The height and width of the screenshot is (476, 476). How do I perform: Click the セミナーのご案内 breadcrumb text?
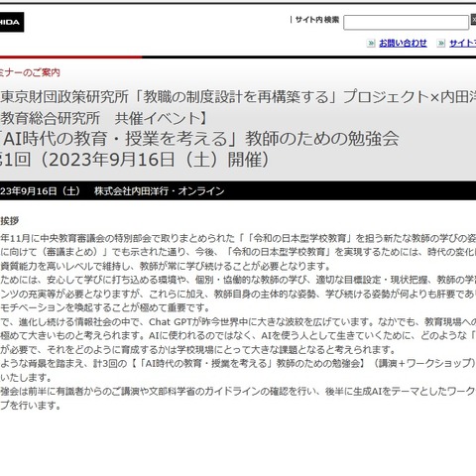pyautogui.click(x=30, y=72)
